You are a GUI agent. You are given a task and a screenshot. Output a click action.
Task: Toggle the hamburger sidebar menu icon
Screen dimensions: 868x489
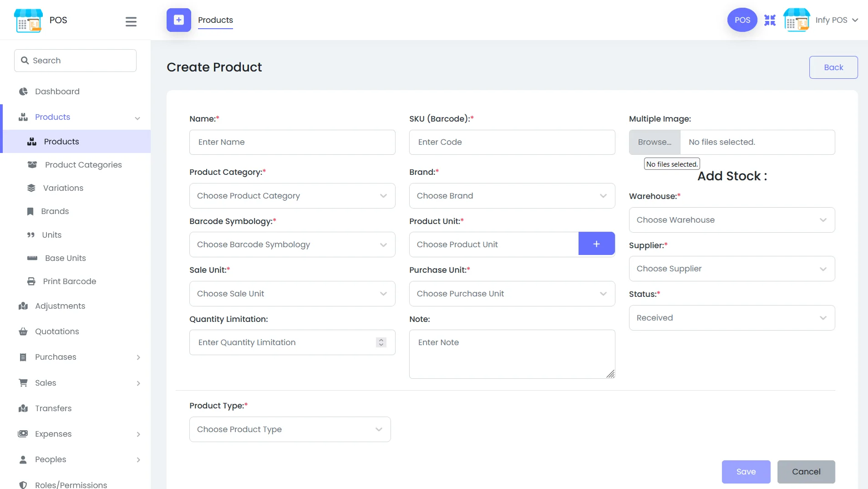[x=131, y=21]
